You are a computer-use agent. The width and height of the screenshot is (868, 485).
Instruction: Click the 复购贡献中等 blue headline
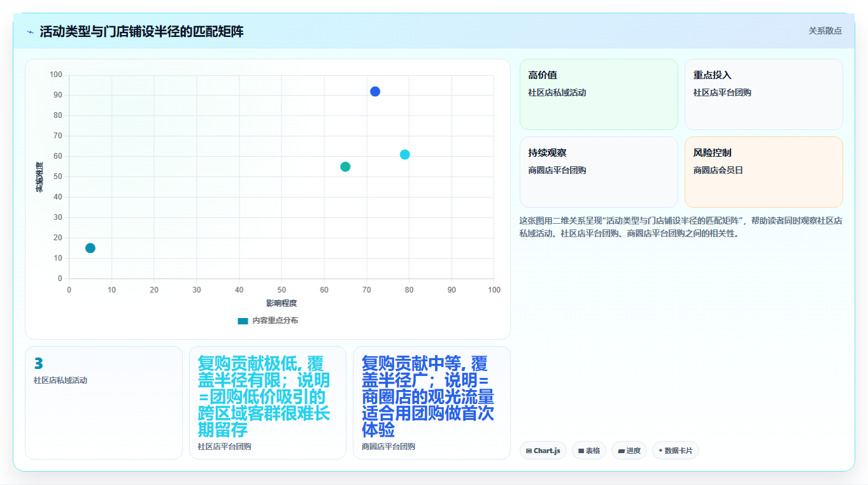click(x=427, y=397)
